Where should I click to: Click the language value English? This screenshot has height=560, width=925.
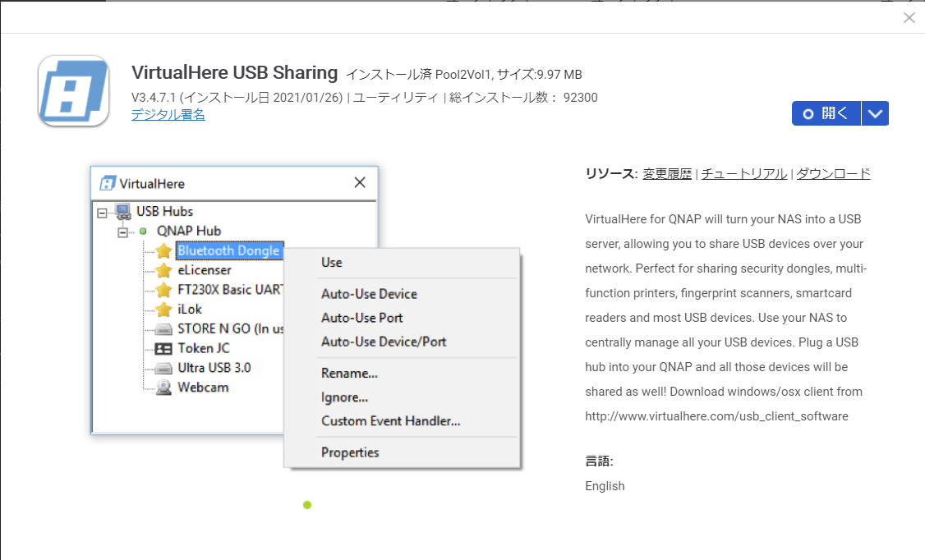[x=605, y=486]
